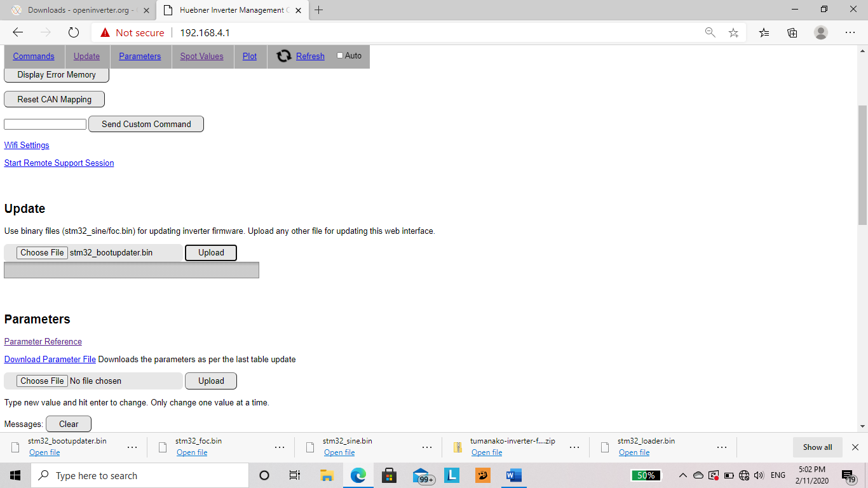Click the zip icon of tumanako-inverter download
The width and height of the screenshot is (868, 488).
pyautogui.click(x=458, y=447)
